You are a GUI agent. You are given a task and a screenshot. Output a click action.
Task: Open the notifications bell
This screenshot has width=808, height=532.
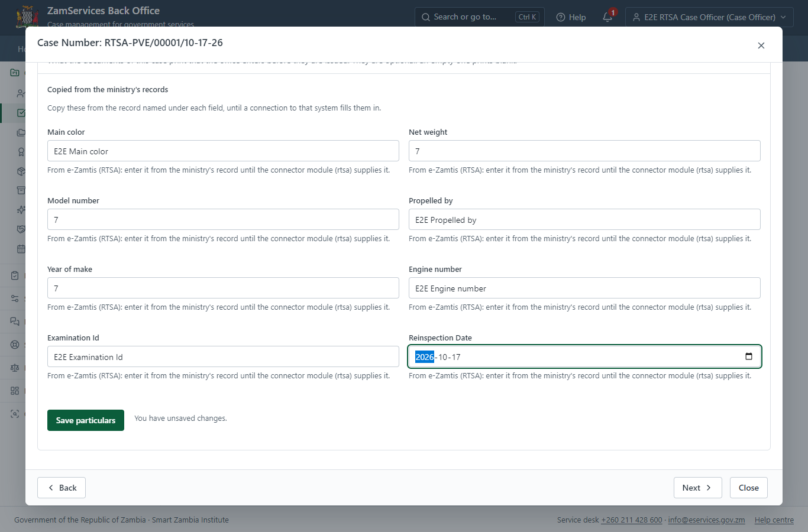(607, 17)
